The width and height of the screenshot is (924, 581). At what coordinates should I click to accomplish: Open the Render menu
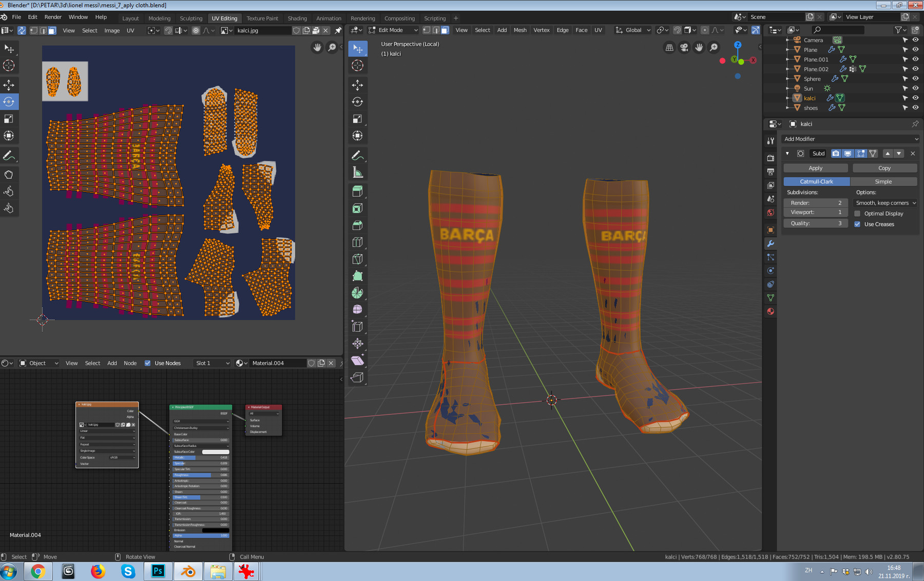[x=53, y=16]
